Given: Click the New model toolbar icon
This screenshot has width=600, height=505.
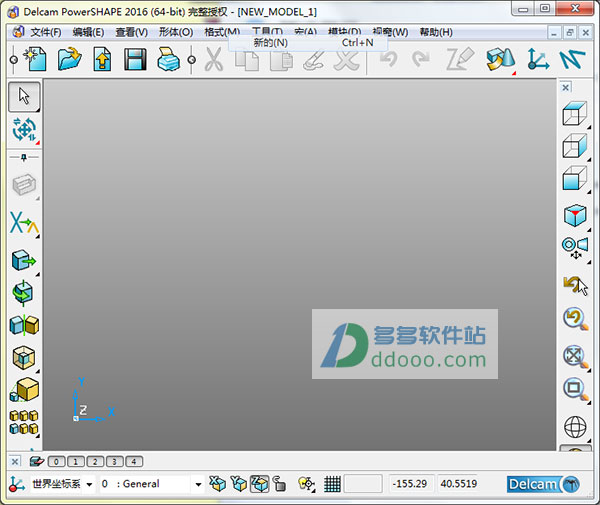Looking at the screenshot, I should click(x=35, y=59).
